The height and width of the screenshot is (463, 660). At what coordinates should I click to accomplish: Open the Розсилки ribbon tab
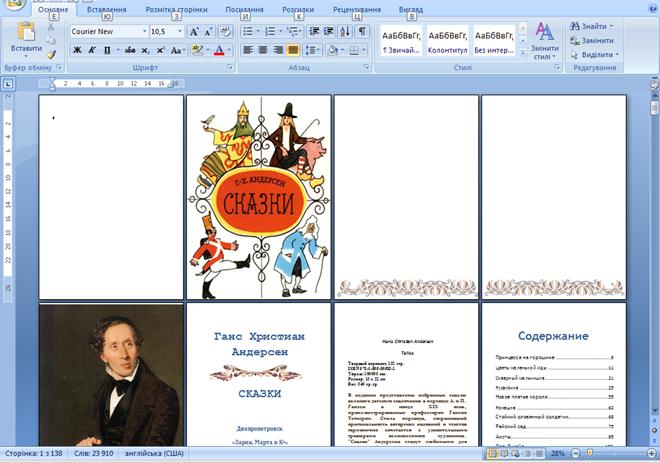point(298,9)
